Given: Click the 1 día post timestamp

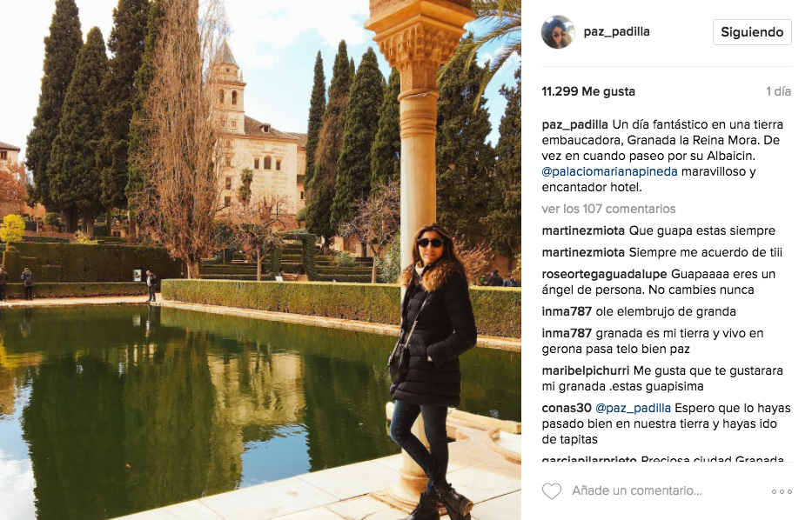Looking at the screenshot, I should coord(778,91).
